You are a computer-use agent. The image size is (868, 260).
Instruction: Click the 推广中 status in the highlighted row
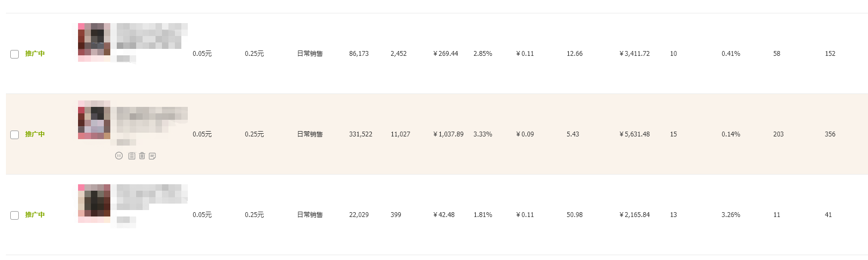pos(35,134)
